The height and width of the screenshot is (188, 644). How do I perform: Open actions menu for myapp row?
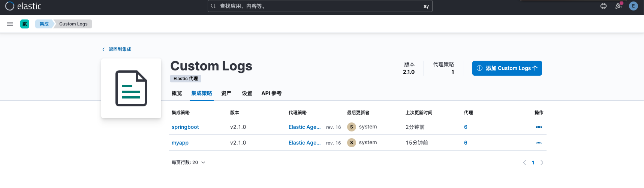(539, 143)
